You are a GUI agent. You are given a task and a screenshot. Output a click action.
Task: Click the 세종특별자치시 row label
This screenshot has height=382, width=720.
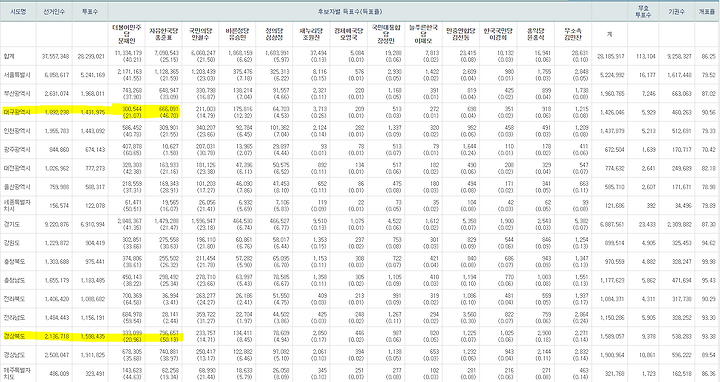(16, 205)
